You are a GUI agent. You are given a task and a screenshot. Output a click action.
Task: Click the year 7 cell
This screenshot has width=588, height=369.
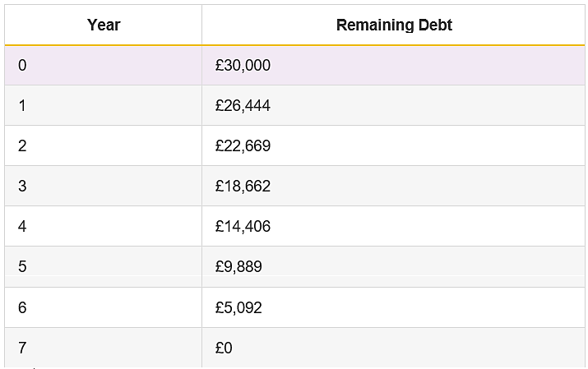tap(103, 348)
